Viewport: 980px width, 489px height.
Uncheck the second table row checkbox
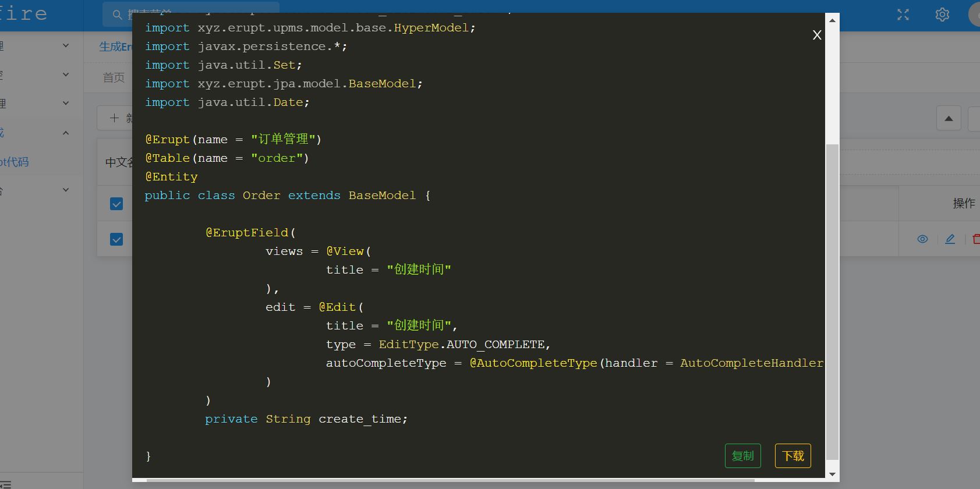coord(116,239)
